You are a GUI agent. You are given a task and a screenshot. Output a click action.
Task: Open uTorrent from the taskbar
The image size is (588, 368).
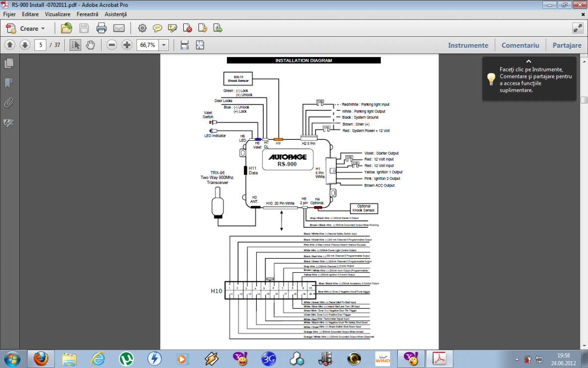(126, 359)
